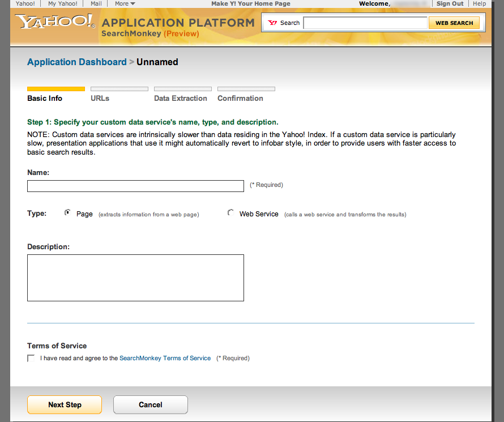Click the Step 1 heading text
Screen dimensions: 504x422
(x=153, y=122)
